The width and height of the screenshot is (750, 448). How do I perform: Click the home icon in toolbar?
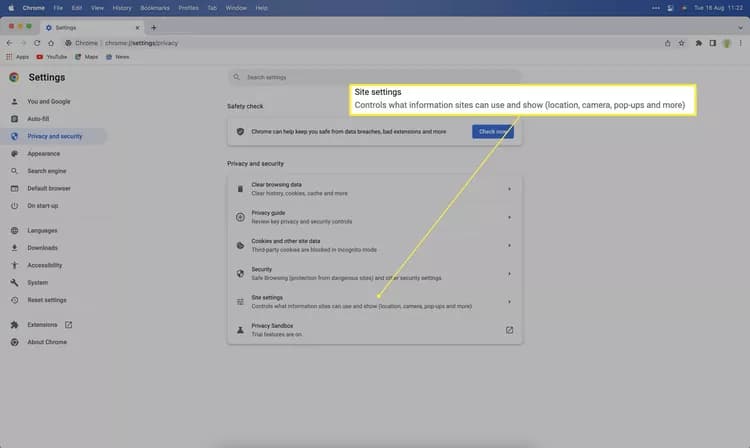pyautogui.click(x=51, y=43)
